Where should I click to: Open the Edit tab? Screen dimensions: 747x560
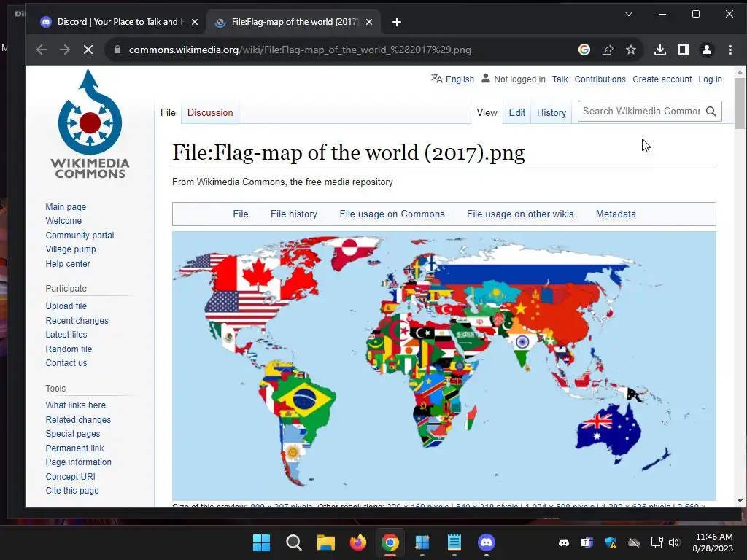click(517, 112)
